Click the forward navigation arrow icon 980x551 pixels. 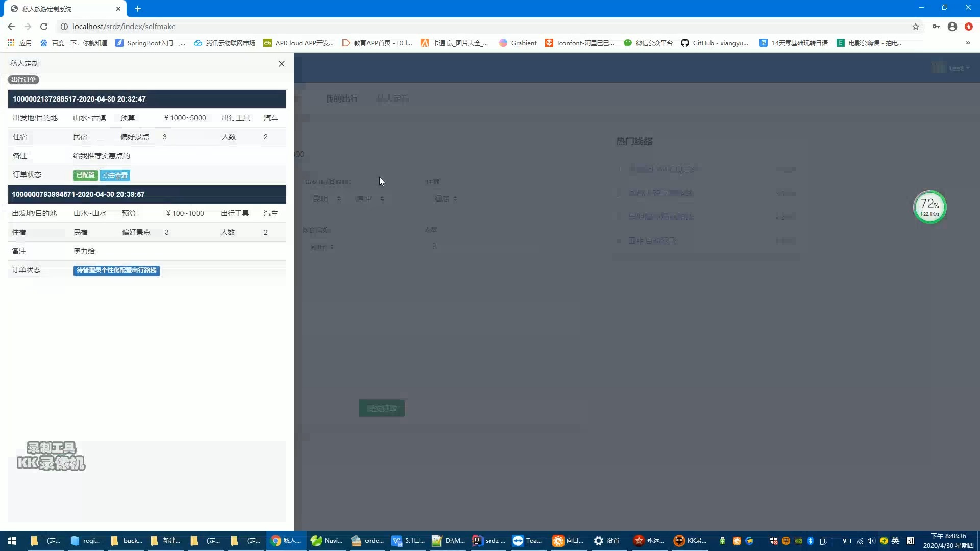(x=27, y=26)
